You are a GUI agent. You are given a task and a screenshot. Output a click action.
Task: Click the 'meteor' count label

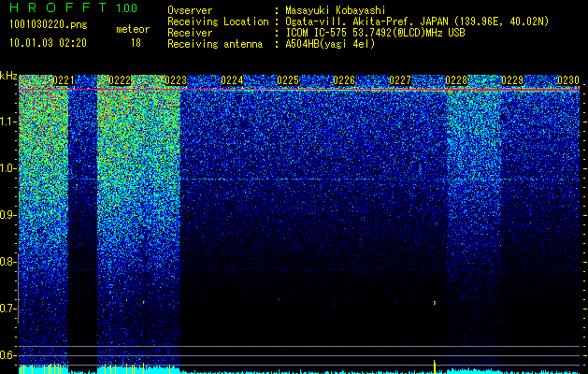(133, 29)
